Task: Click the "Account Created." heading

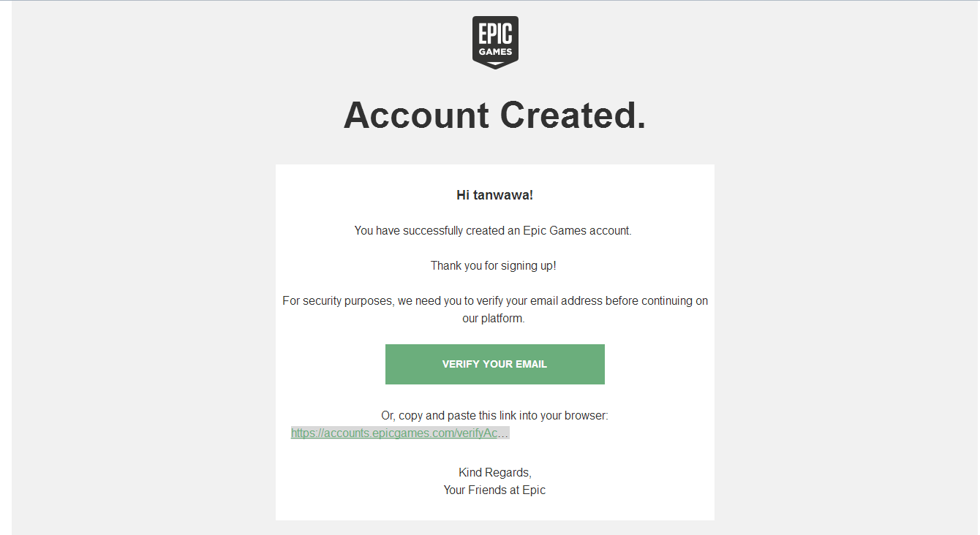Action: click(x=495, y=115)
